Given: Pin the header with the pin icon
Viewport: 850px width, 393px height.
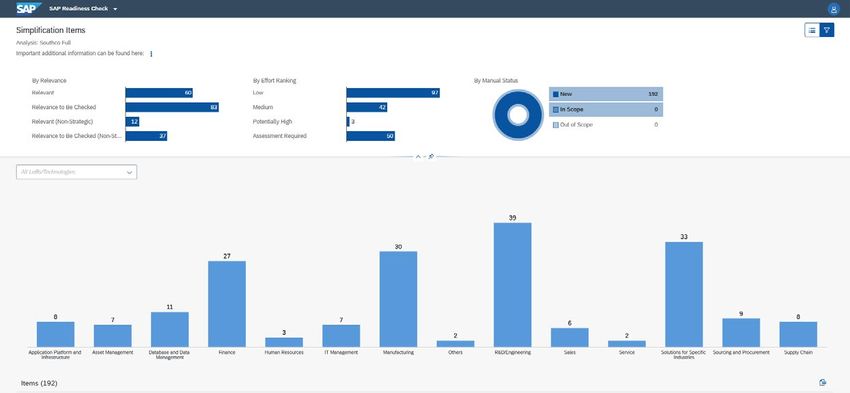Looking at the screenshot, I should tap(431, 157).
